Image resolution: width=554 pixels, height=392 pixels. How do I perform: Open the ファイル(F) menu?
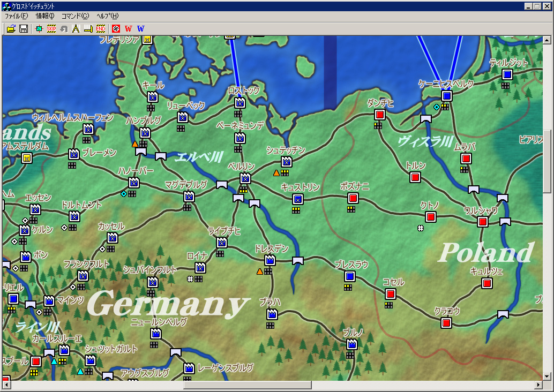tap(16, 16)
